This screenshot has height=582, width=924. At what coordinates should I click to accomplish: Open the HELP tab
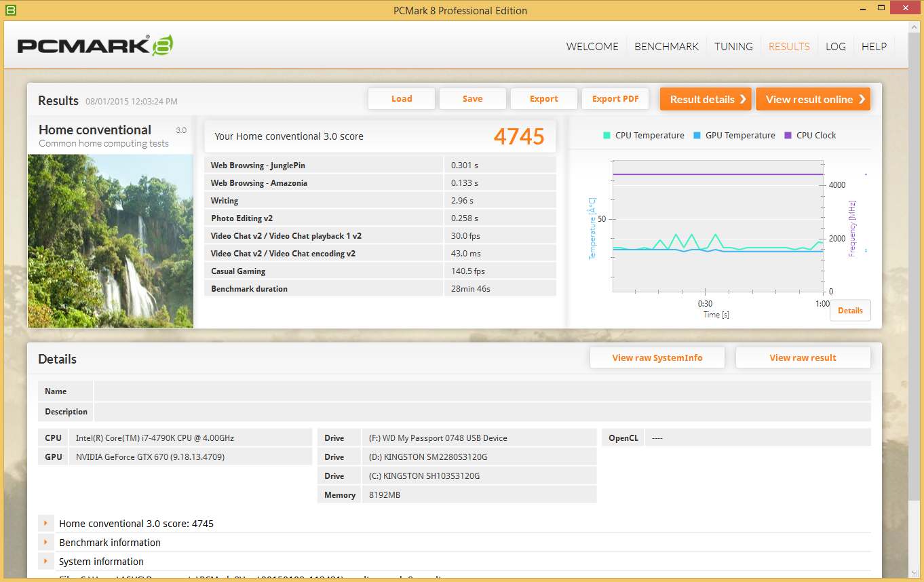coord(874,47)
